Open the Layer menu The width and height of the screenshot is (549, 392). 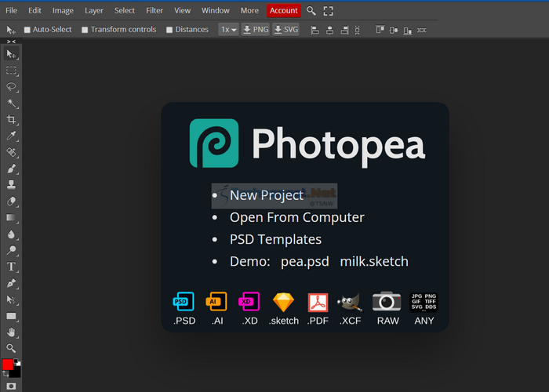pos(94,10)
